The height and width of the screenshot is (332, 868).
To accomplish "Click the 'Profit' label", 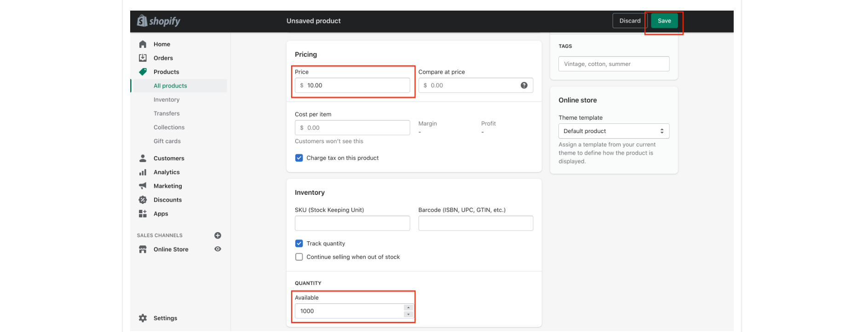I will [x=489, y=123].
